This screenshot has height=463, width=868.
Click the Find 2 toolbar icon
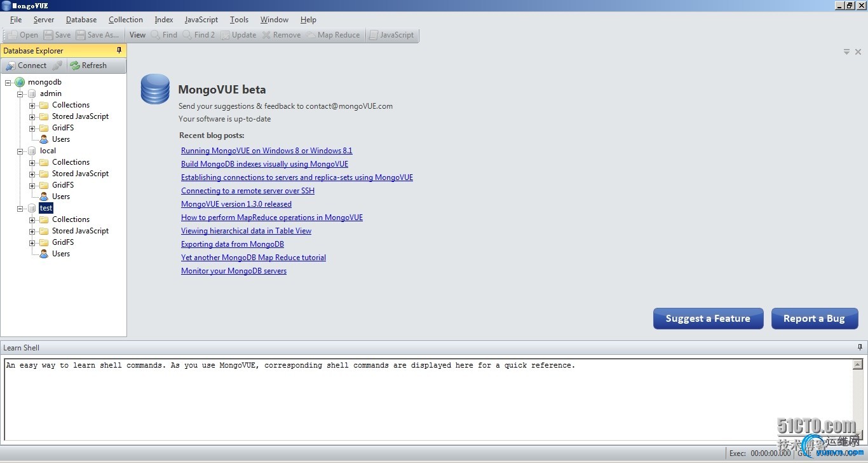point(187,35)
